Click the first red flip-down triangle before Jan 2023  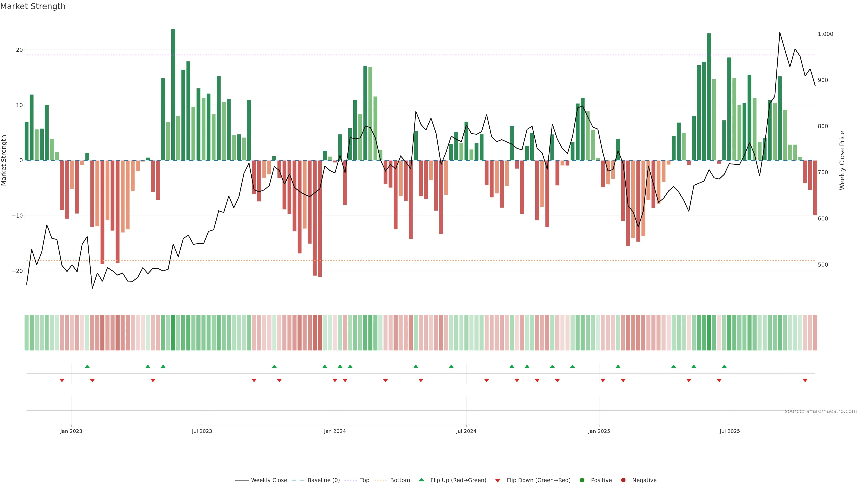(x=62, y=380)
